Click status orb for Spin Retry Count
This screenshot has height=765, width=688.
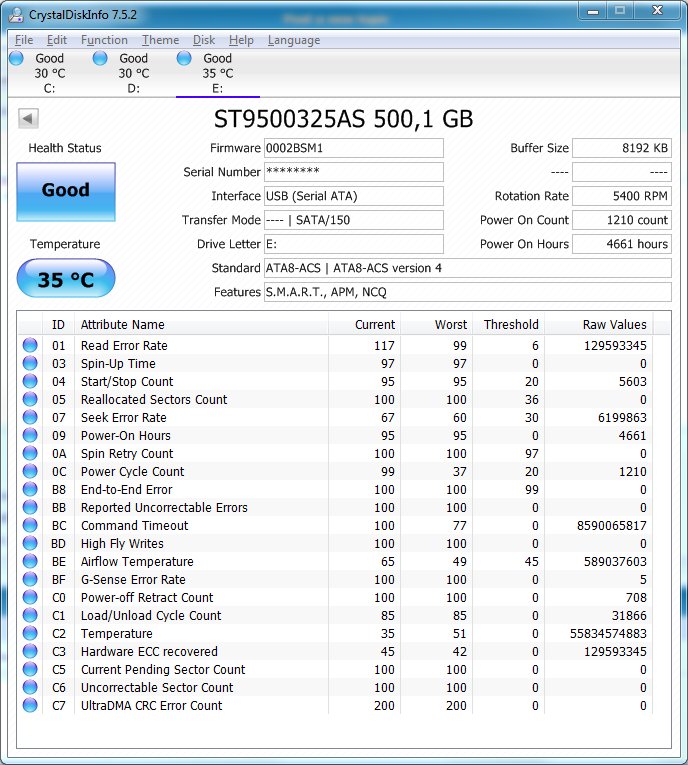[30, 453]
